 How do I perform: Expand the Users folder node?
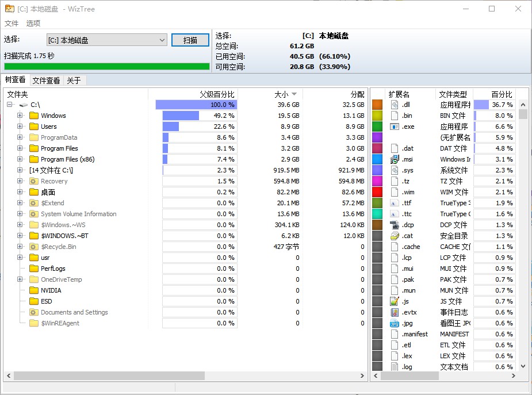pos(20,126)
